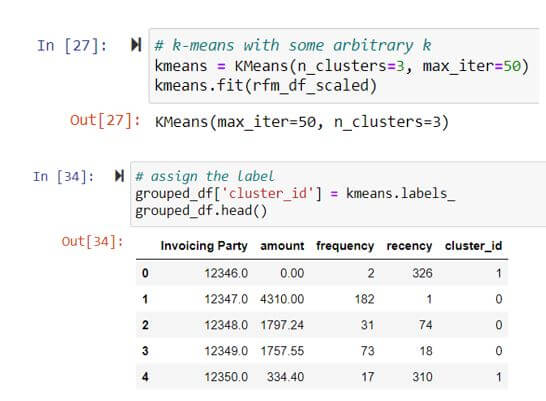Screen dimensions: 546x401
Task: Click the amount column header
Action: pyautogui.click(x=282, y=246)
